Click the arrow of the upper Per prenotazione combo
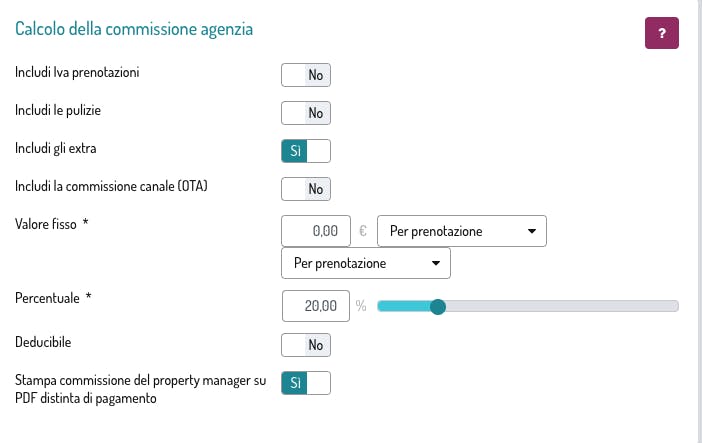This screenshot has width=702, height=443. 531,231
